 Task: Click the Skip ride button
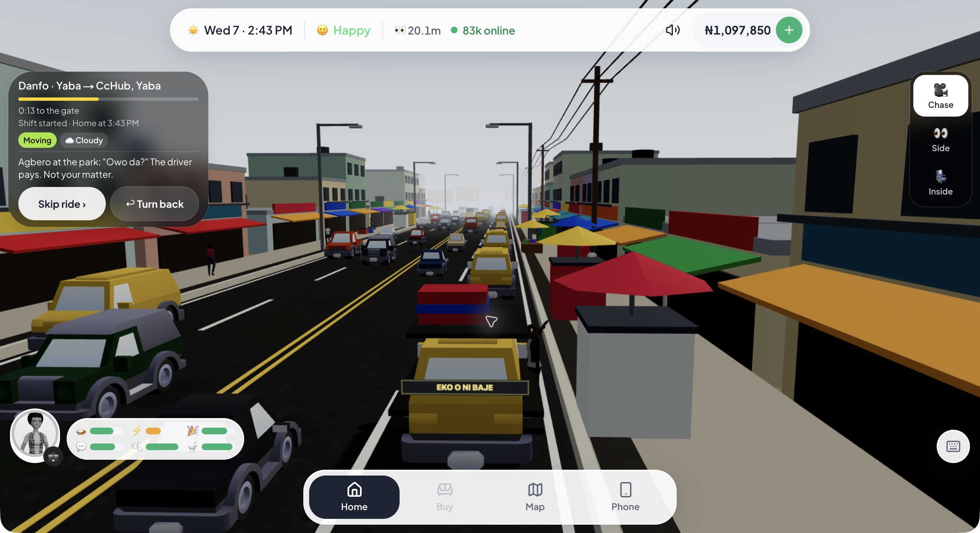pos(62,204)
